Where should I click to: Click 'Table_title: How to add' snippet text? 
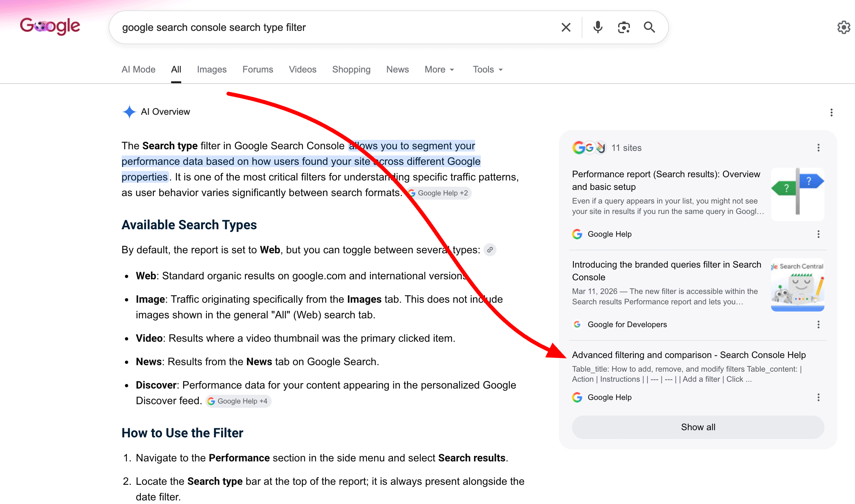[686, 374]
